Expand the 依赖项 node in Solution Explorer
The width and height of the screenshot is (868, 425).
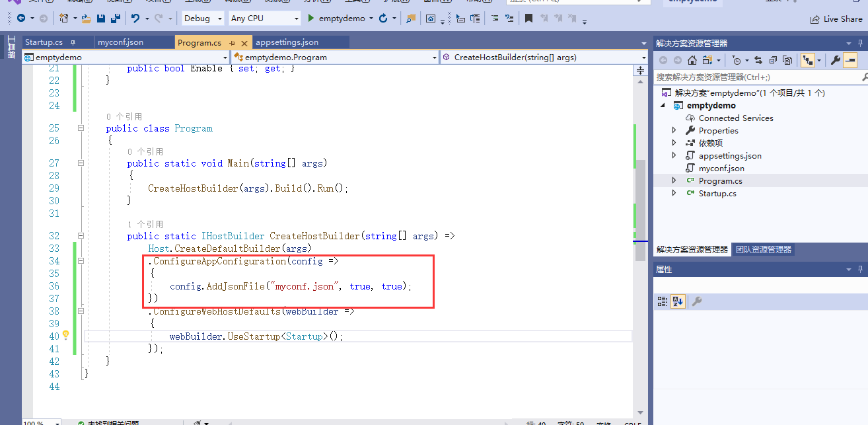(x=672, y=143)
